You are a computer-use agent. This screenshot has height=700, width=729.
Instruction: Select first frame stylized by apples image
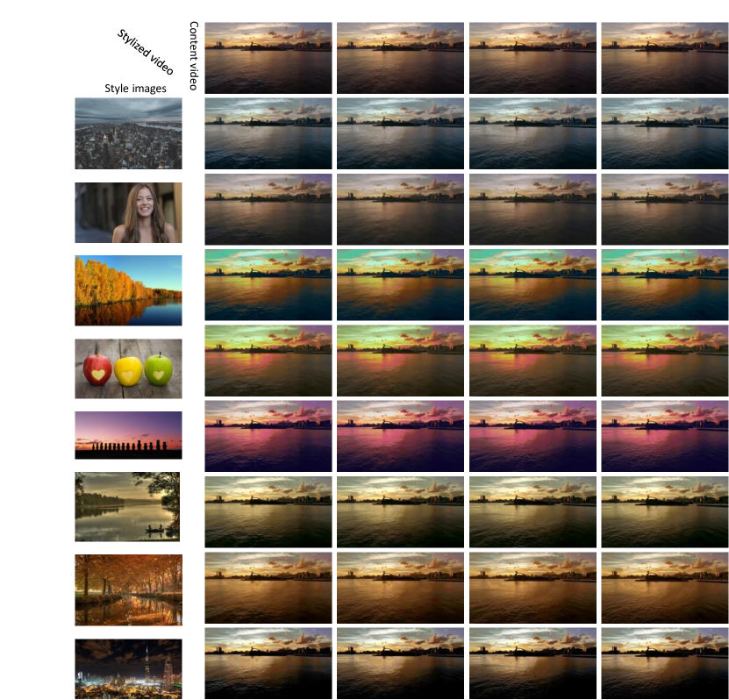[x=268, y=361]
